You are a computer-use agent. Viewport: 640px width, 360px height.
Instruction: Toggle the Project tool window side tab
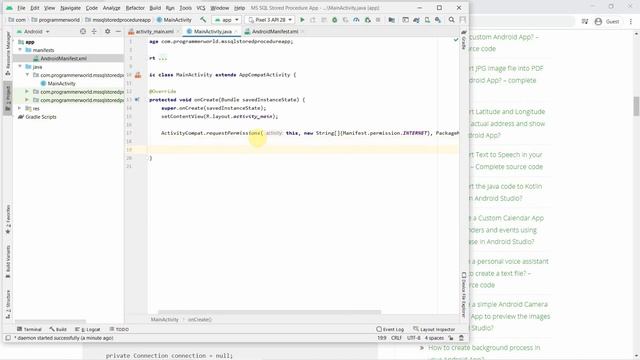tap(8, 98)
